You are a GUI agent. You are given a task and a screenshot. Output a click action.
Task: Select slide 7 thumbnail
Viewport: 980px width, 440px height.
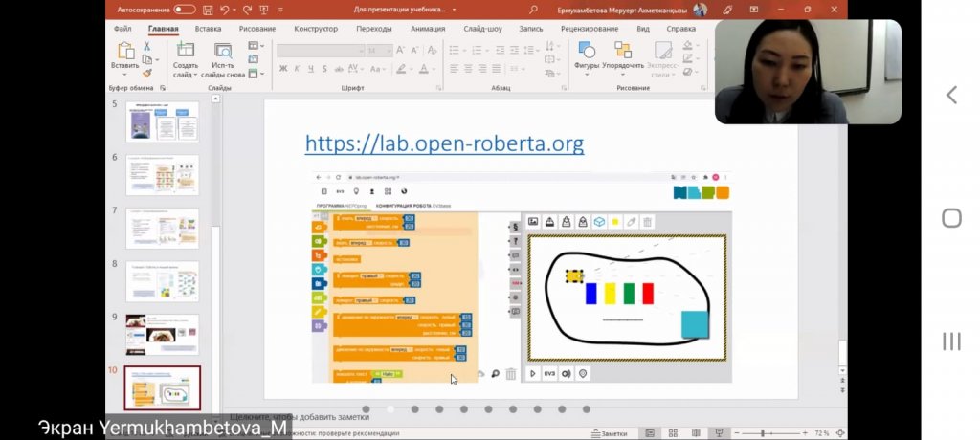point(163,228)
